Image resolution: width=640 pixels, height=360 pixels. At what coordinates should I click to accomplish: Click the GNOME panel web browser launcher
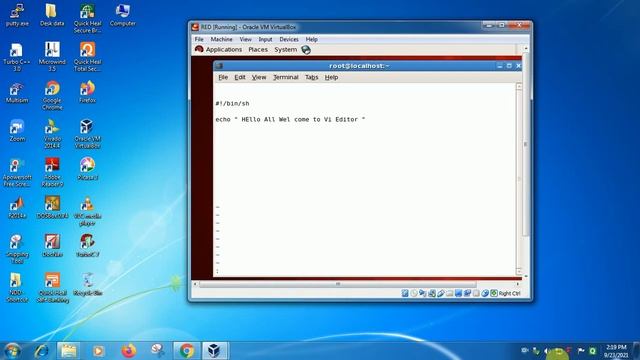coord(306,50)
